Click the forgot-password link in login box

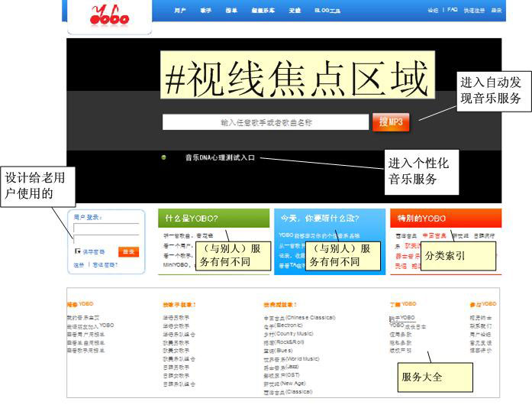tap(105, 264)
